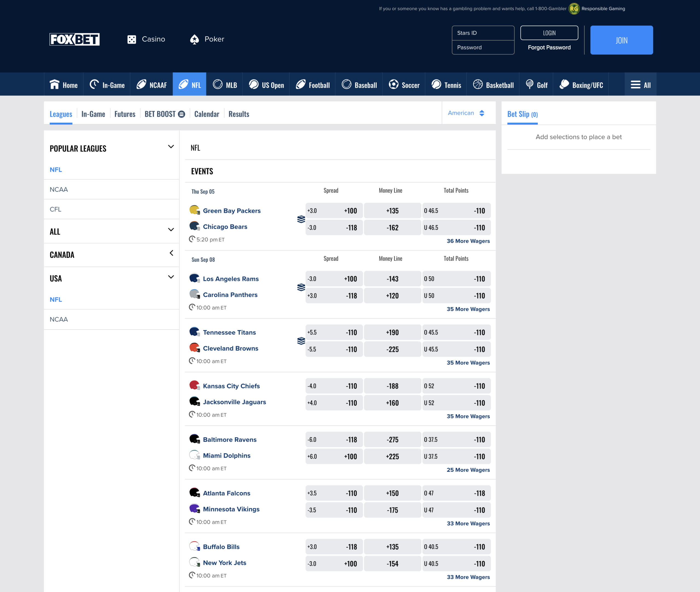Pick Green Bay Packers +135 money line
Screen dimensions: 700x592
pos(392,211)
